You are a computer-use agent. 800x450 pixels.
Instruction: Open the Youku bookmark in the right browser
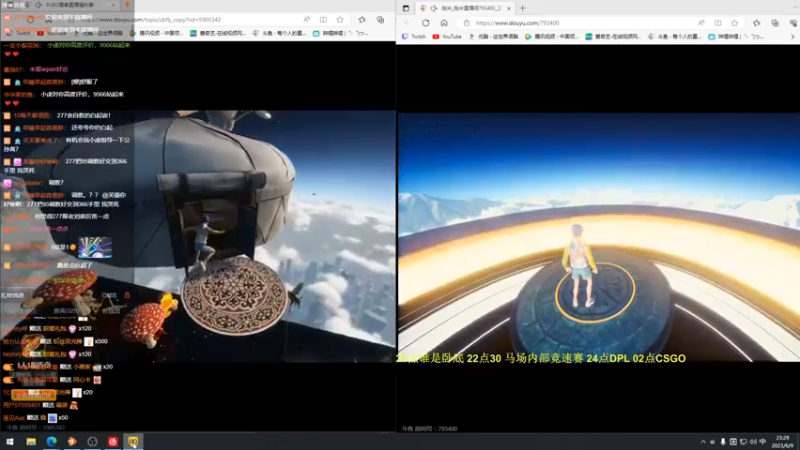pos(493,37)
